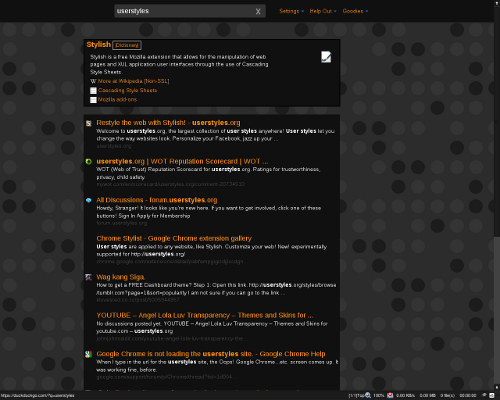
Task: Open the Help Out dropdown menu
Action: click(323, 11)
